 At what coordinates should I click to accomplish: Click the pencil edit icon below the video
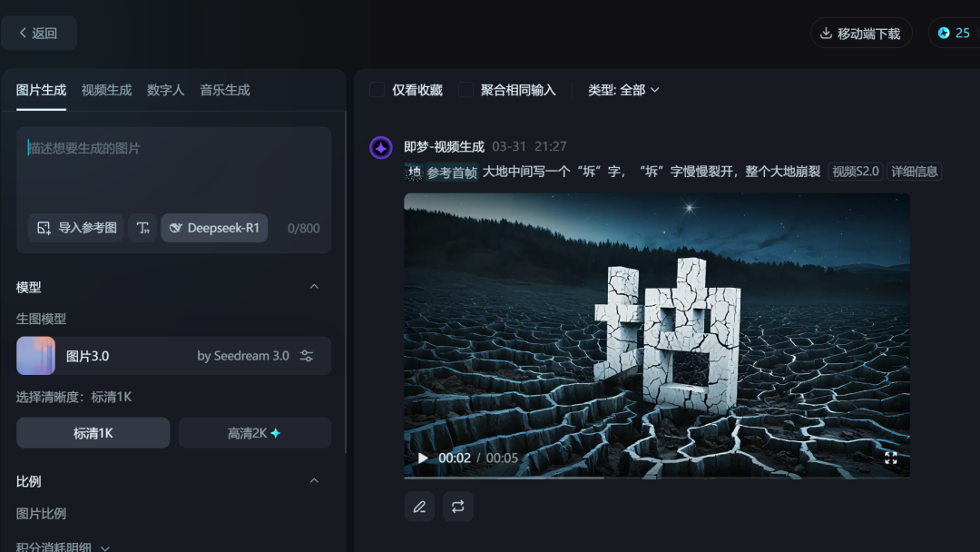tap(418, 507)
